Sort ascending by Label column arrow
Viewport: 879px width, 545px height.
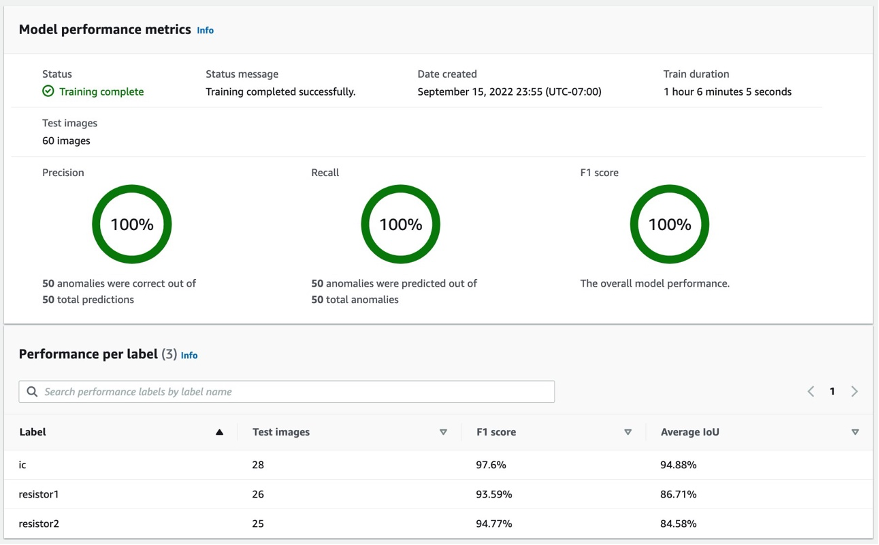tap(219, 433)
